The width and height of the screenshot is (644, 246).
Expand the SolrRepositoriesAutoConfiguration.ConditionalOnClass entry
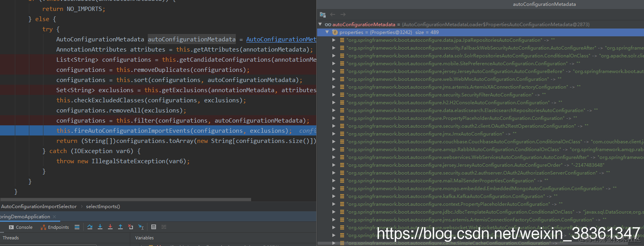point(334,56)
